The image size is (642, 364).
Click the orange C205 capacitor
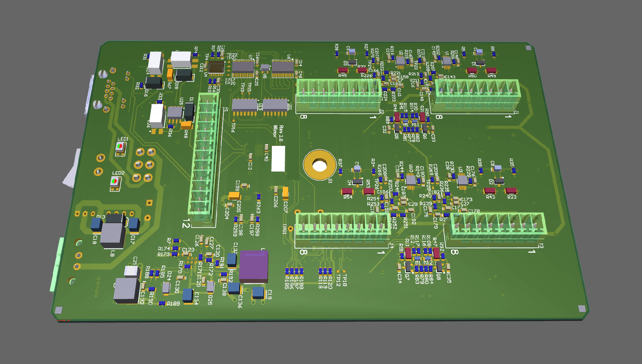tap(234, 195)
